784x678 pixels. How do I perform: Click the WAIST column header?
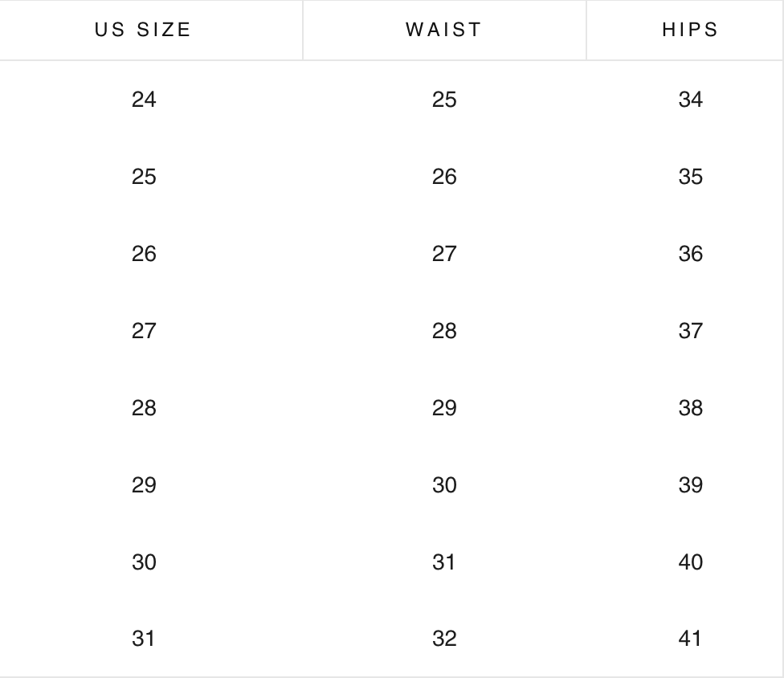(444, 31)
